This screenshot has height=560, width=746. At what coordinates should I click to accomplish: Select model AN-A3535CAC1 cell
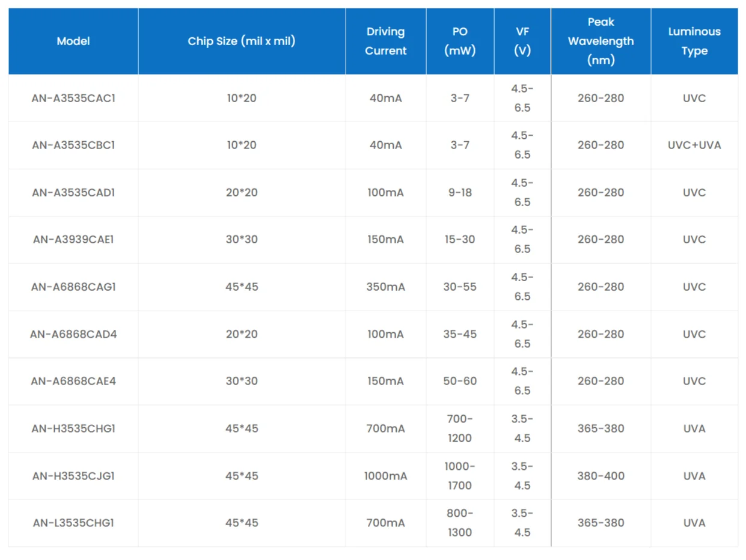tap(73, 98)
